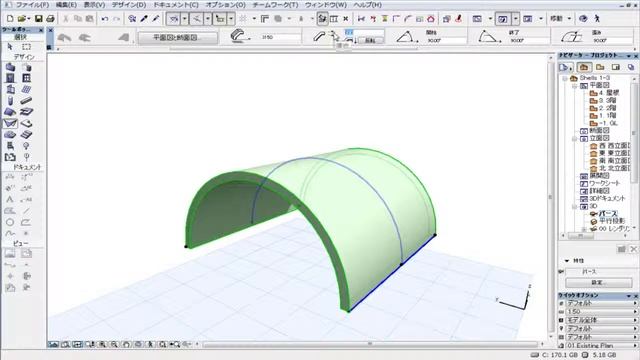The width and height of the screenshot is (640, 360).
Task: Click the walking figure navigation icon
Action: click(x=597, y=19)
